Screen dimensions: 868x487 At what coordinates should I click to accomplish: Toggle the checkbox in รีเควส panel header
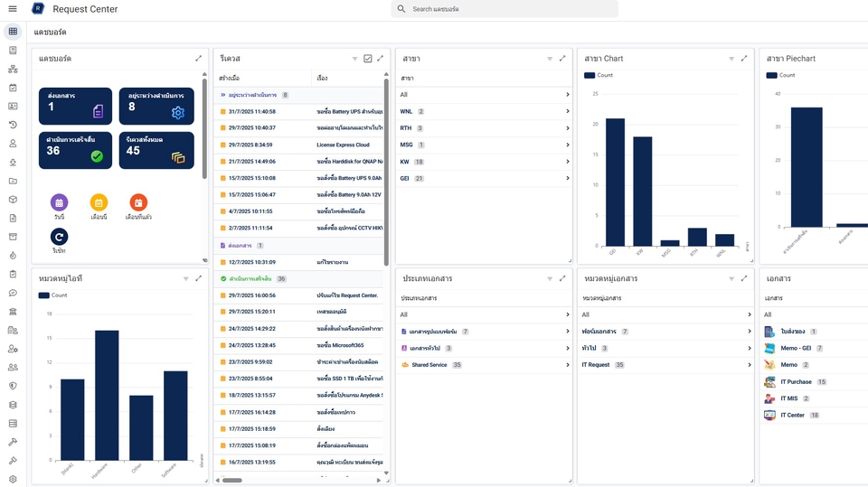pos(368,59)
